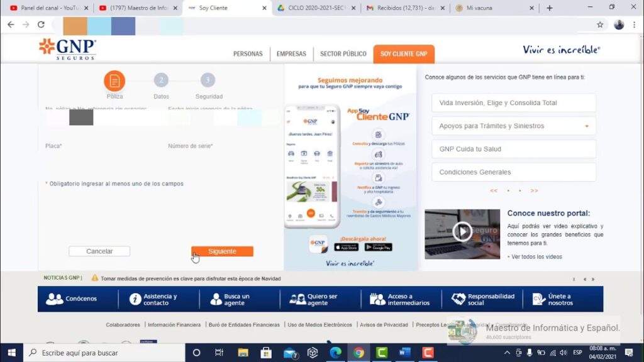Play the portal explanation video

click(462, 232)
